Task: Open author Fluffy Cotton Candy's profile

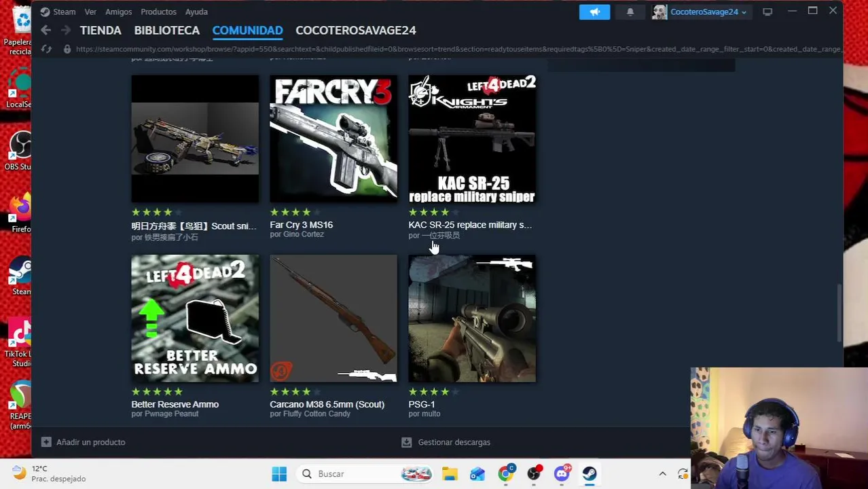Action: (317, 414)
